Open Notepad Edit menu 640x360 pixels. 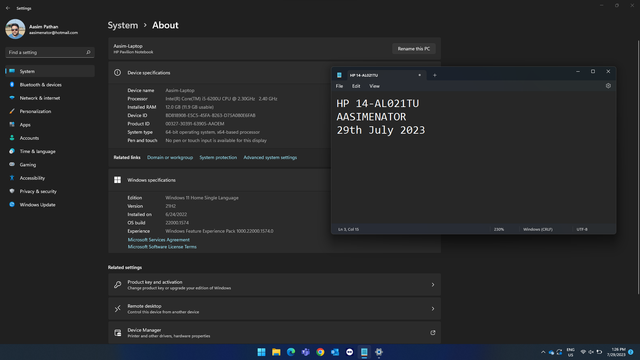click(356, 86)
